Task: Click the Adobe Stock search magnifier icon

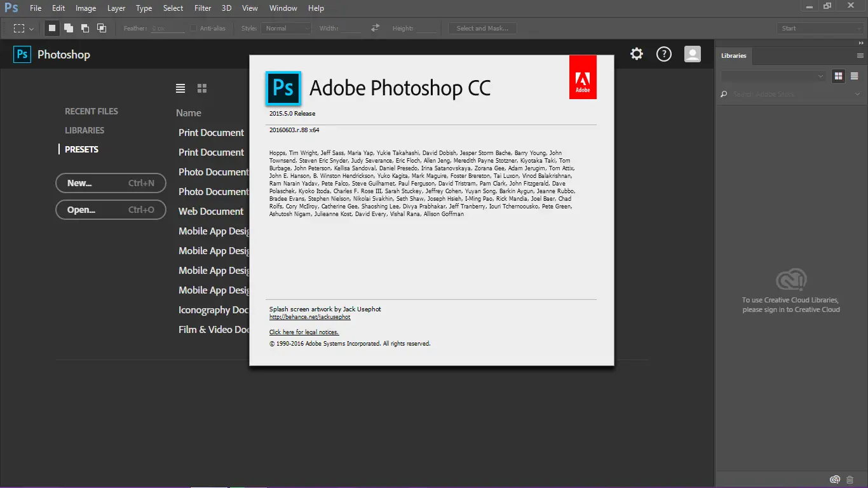Action: pyautogui.click(x=724, y=94)
